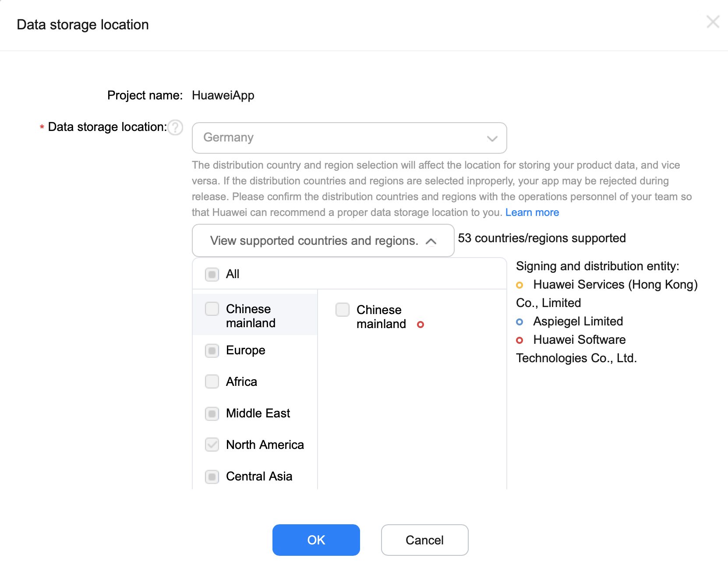Click the blue marker for Aspiegel Limited
The width and height of the screenshot is (728, 565).
519,322
